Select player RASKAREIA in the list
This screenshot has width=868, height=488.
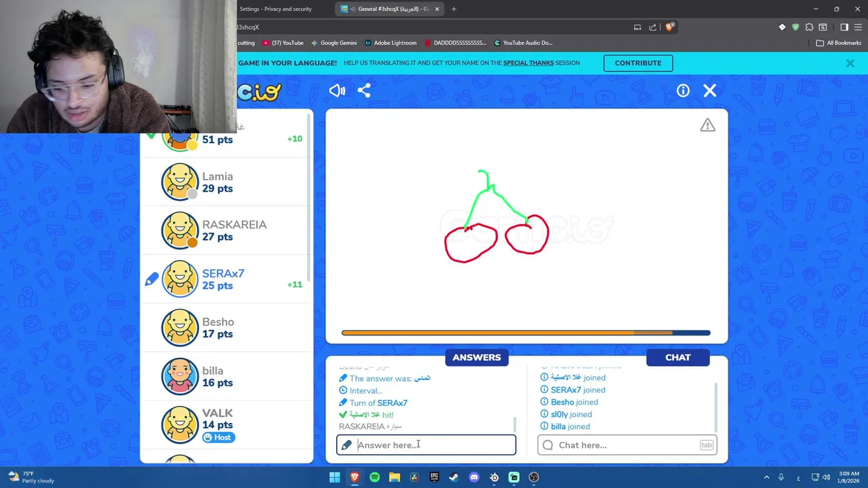(x=226, y=230)
